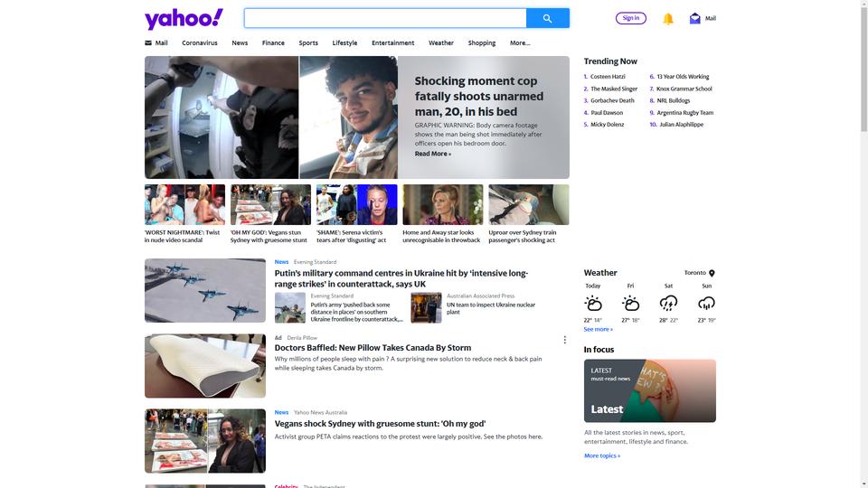Select trending topic Julian Alaphilippe
This screenshot has width=868, height=488.
pyautogui.click(x=681, y=125)
